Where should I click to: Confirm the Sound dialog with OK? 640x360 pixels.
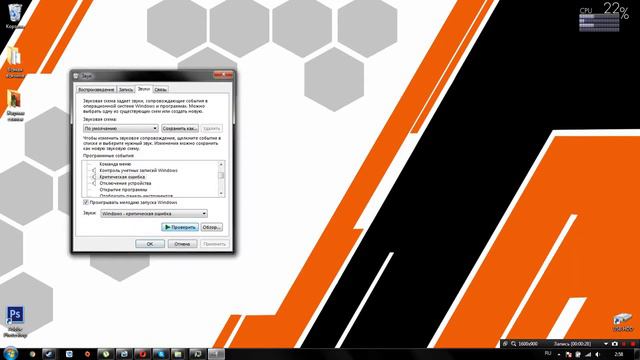150,244
